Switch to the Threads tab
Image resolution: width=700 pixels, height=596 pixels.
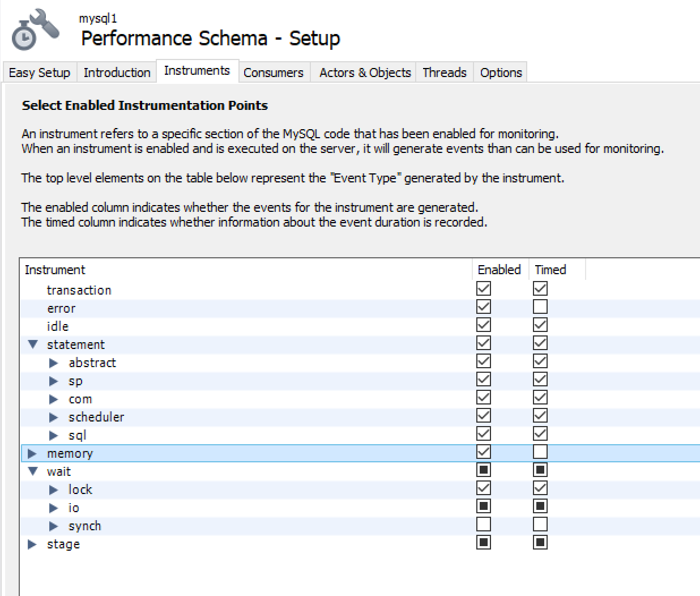[444, 72]
